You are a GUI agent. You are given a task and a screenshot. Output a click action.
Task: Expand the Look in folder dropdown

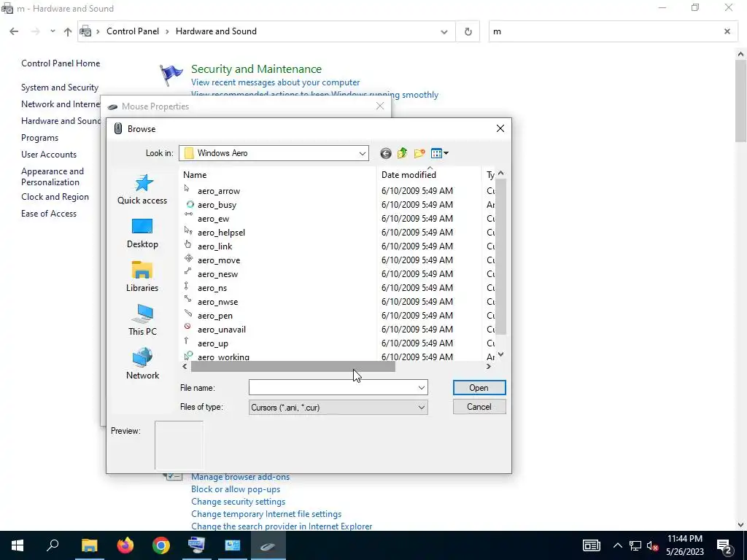[x=362, y=153]
